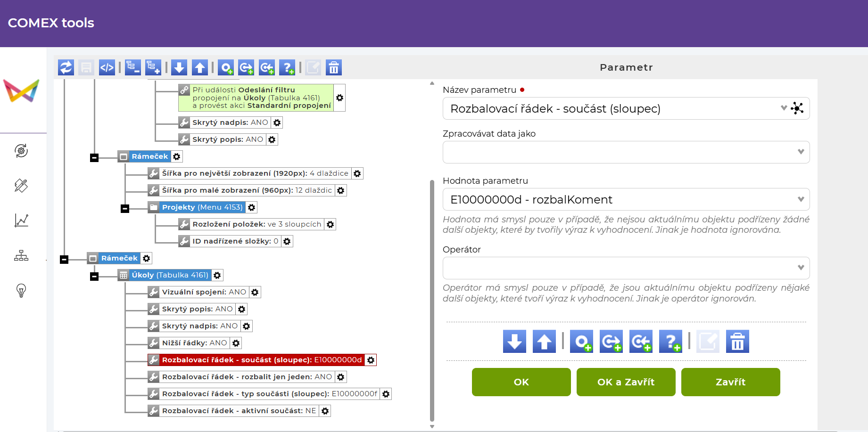The height and width of the screenshot is (432, 868).
Task: Open the code view (</>) toolbar icon
Action: [x=107, y=68]
